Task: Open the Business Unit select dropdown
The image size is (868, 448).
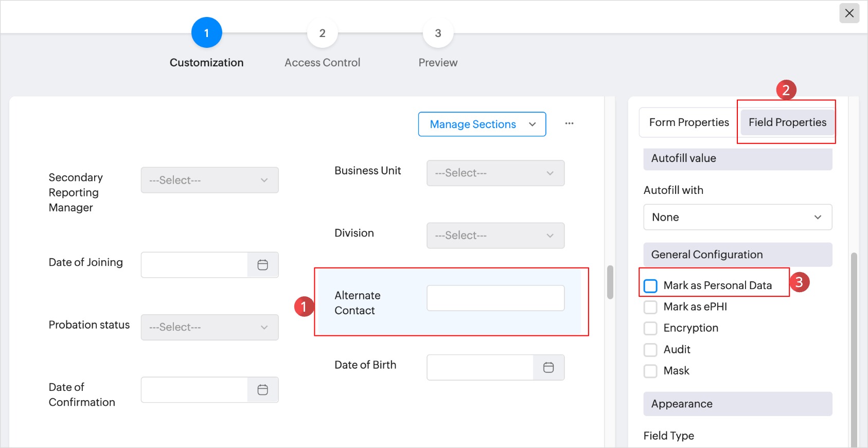Action: click(x=495, y=173)
